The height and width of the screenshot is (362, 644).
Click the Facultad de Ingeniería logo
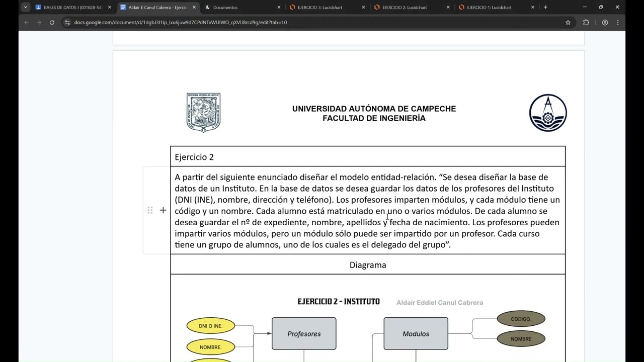tap(548, 113)
